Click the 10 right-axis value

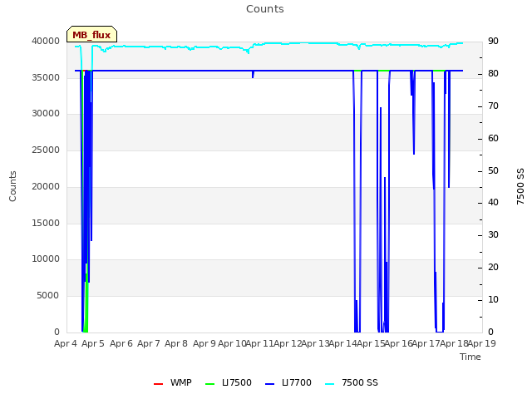(x=493, y=299)
